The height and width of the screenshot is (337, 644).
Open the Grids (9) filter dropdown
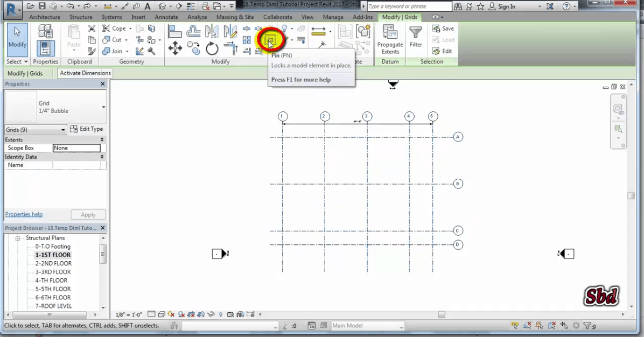point(63,130)
